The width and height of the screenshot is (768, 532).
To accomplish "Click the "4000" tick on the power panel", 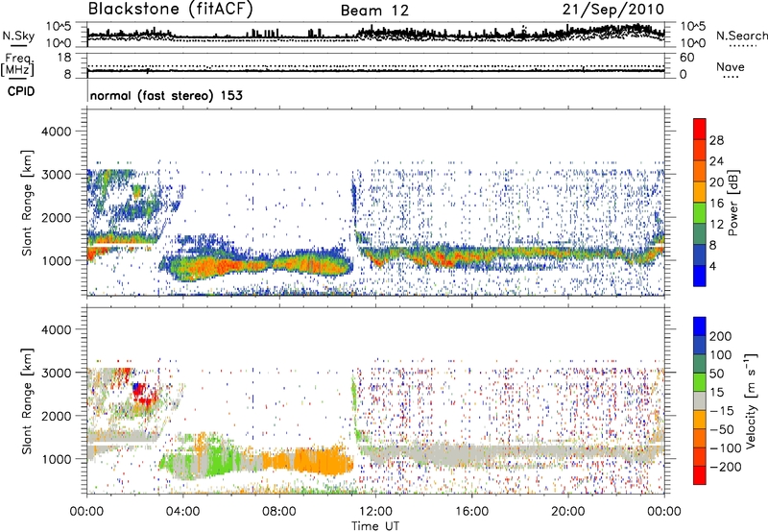I will coord(56,132).
